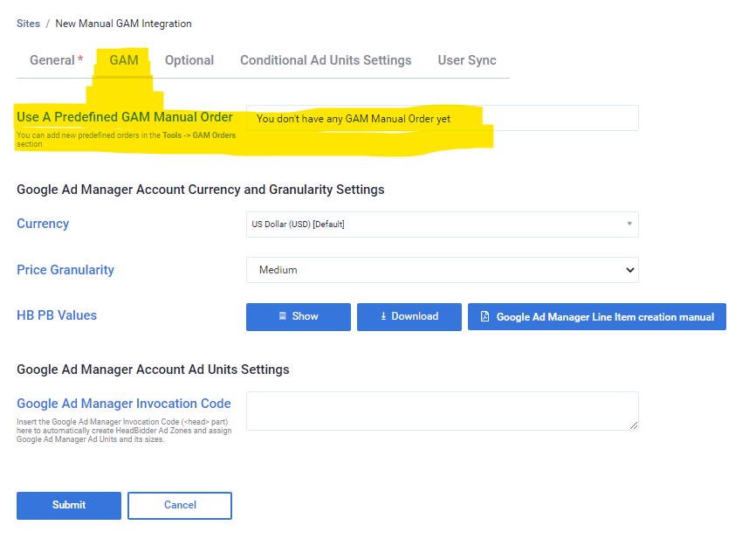Click the Price Granularity label
Viewport: 756px width, 539px height.
click(65, 270)
